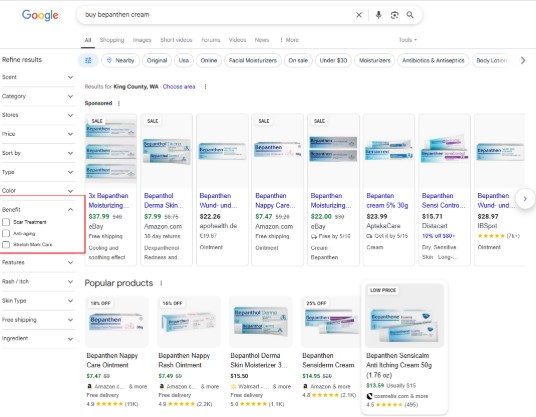Expand the Scent filter

[38, 77]
